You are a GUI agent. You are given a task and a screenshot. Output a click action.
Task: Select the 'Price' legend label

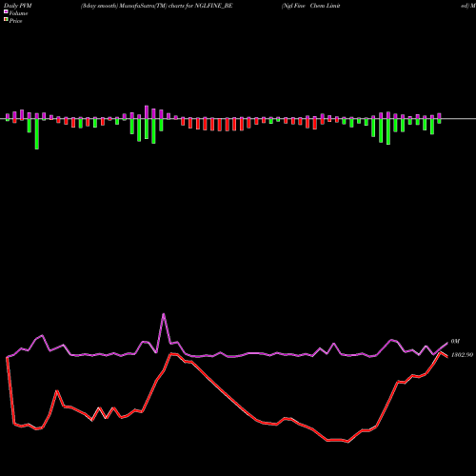15,21
